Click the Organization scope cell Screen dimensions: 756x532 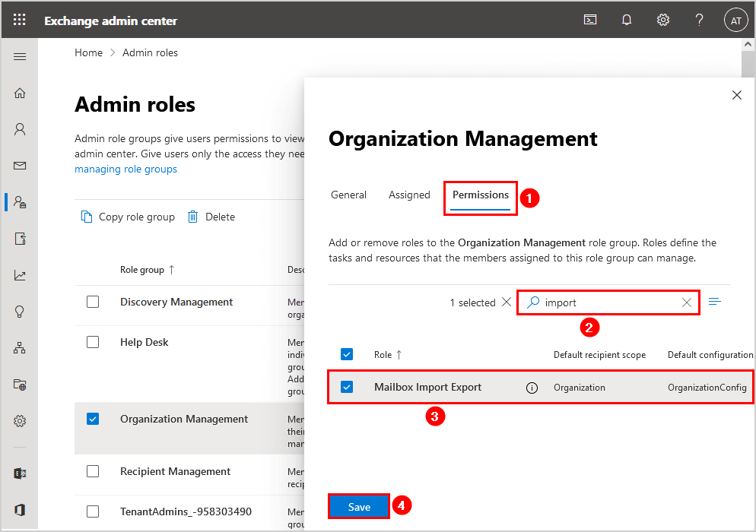point(579,388)
